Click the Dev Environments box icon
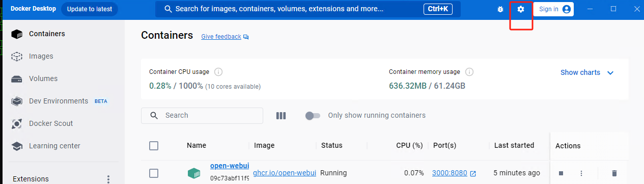 [x=17, y=101]
